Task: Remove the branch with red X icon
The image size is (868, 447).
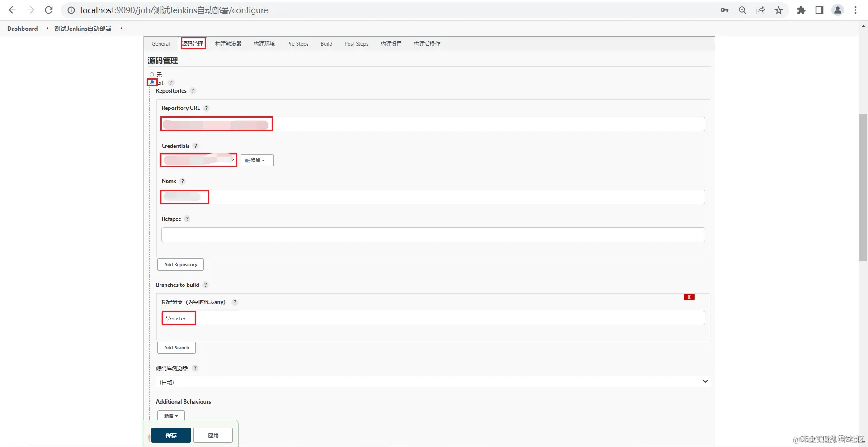Action: click(689, 297)
